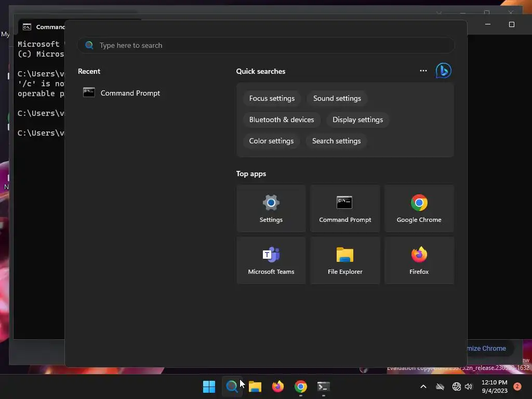Image resolution: width=532 pixels, height=399 pixels.
Task: Click the Command Prompt icon in Recent list
Action: pyautogui.click(x=89, y=92)
